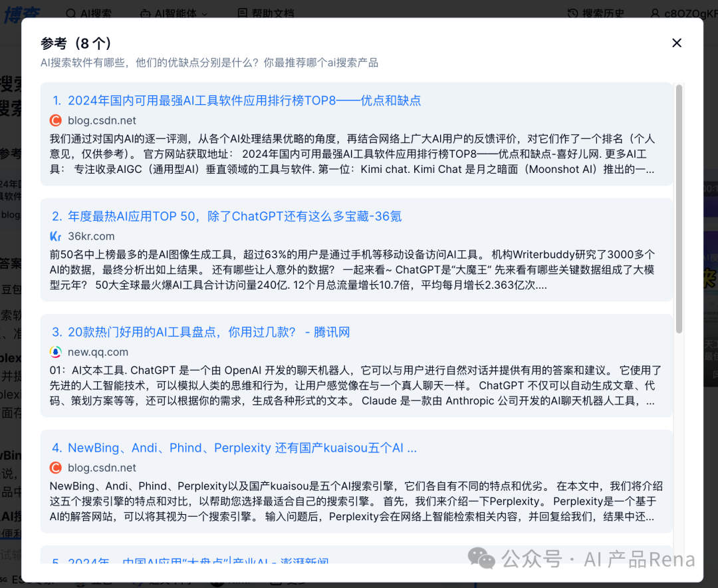The image size is (718, 588).
Task: Open the first result about 2024 AI工具排行榜TOP8
Action: (x=250, y=100)
